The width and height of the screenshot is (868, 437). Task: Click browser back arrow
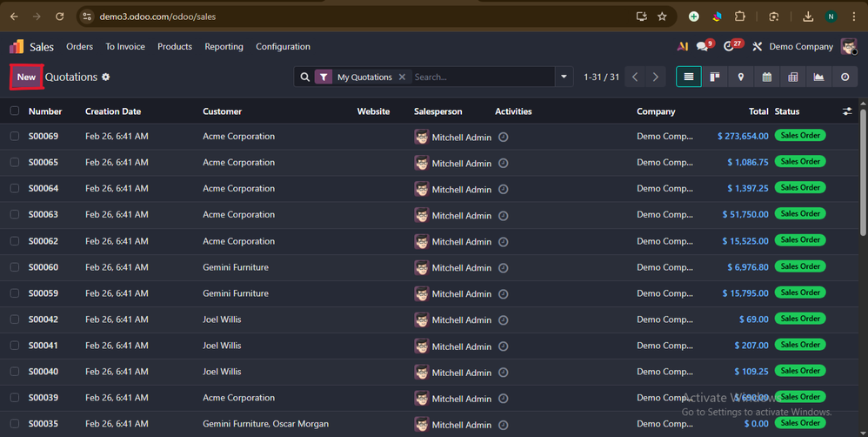[x=15, y=17]
